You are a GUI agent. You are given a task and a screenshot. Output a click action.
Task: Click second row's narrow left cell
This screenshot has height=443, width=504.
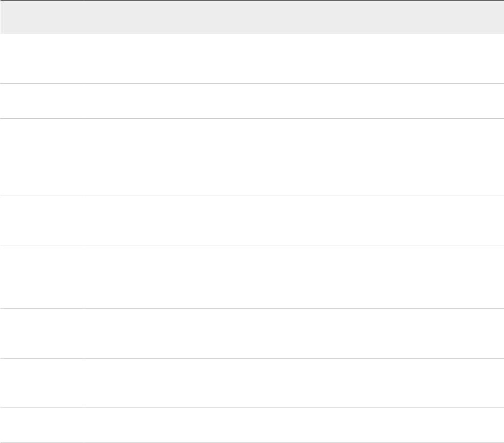tap(42, 101)
